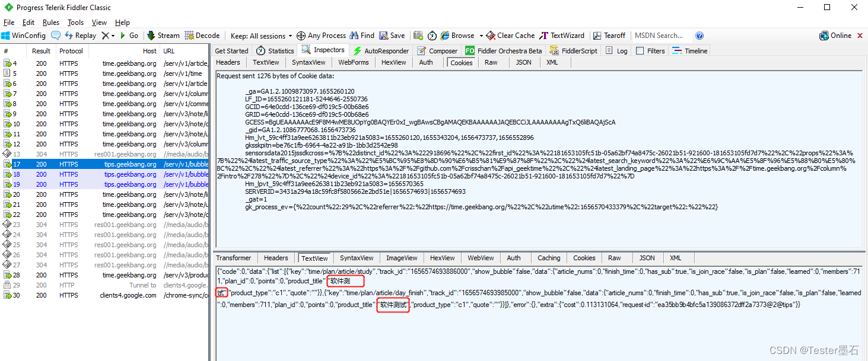Click the session comment bubble icon
Screen dimensions: 868x361
[55, 35]
